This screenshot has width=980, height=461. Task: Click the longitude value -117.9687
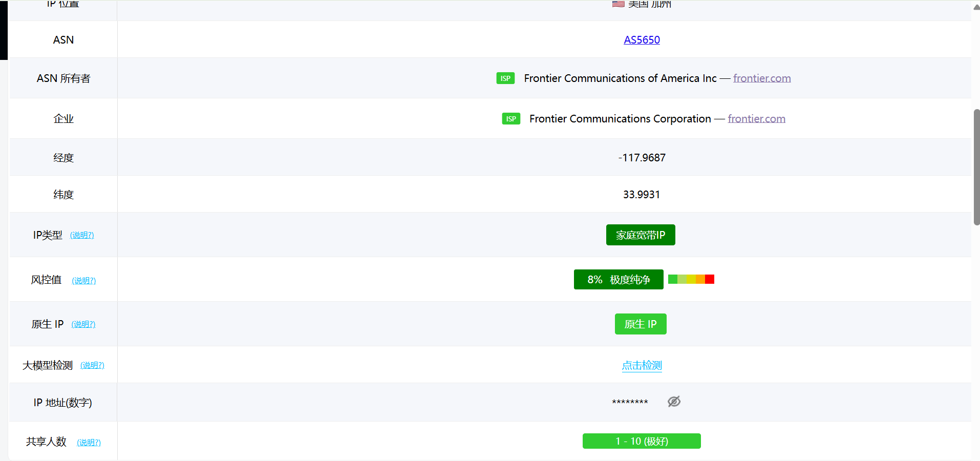(642, 158)
